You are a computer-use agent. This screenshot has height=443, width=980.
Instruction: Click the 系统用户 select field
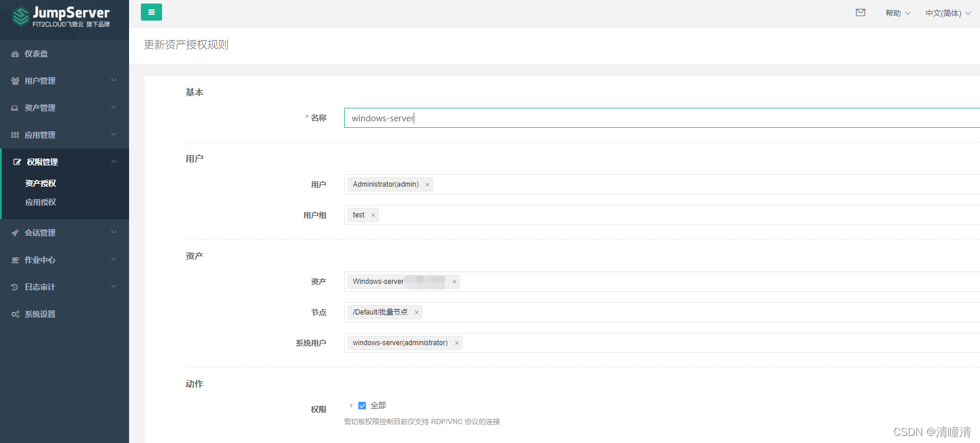pos(662,343)
